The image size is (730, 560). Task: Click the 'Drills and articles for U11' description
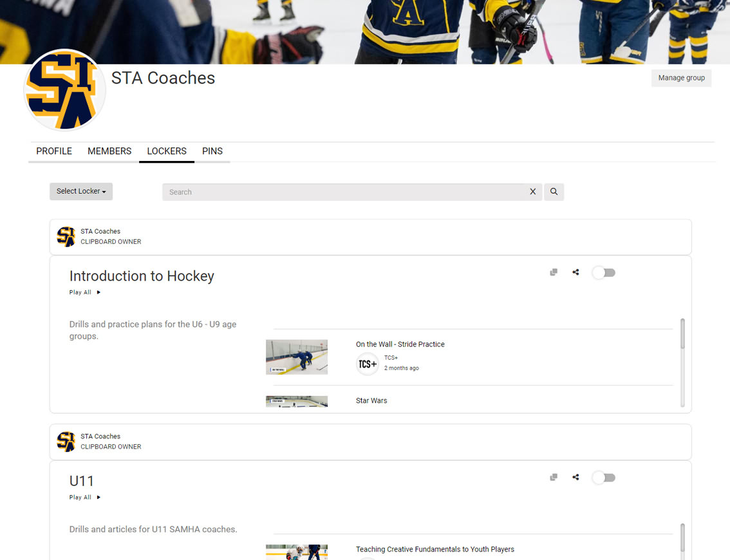pos(153,529)
